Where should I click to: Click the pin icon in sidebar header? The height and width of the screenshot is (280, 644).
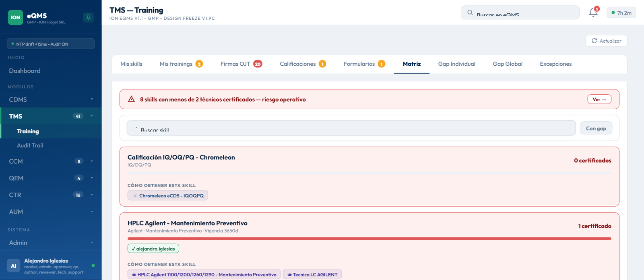(88, 17)
